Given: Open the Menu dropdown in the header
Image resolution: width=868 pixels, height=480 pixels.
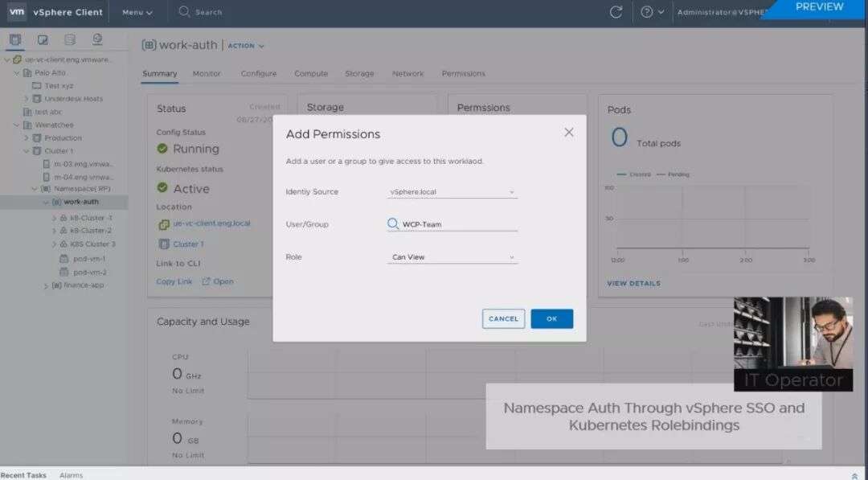Looking at the screenshot, I should (x=137, y=12).
